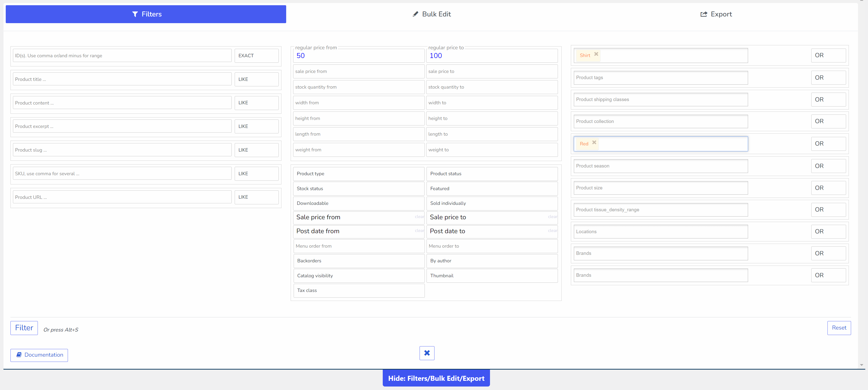The width and height of the screenshot is (868, 390).
Task: Open the By author dropdown
Action: pyautogui.click(x=492, y=261)
